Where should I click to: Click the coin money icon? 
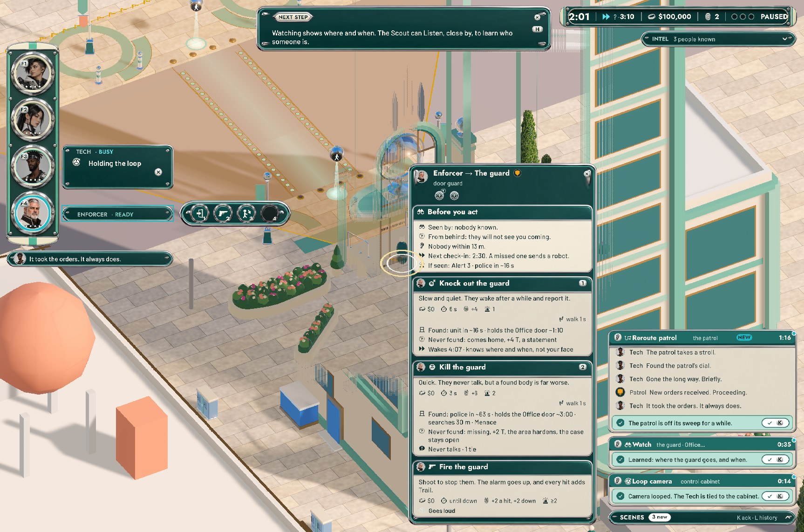coord(651,17)
